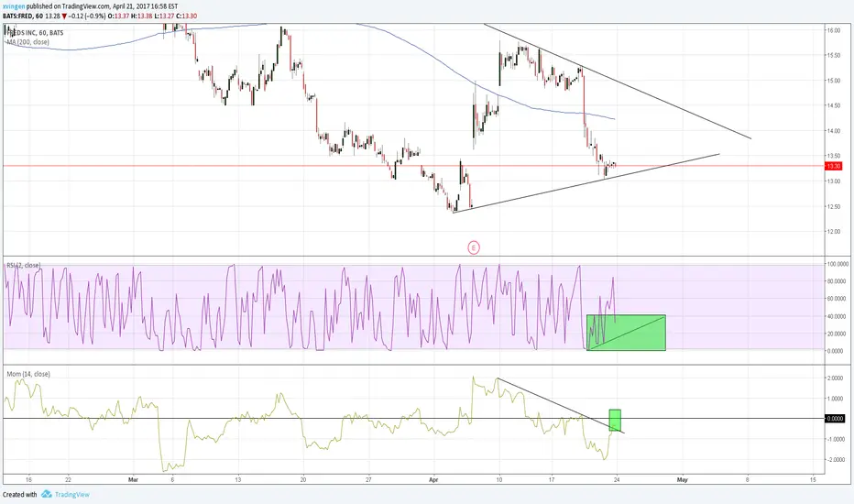Click the 14.50 price axis label
854x504 pixels.
tap(833, 105)
